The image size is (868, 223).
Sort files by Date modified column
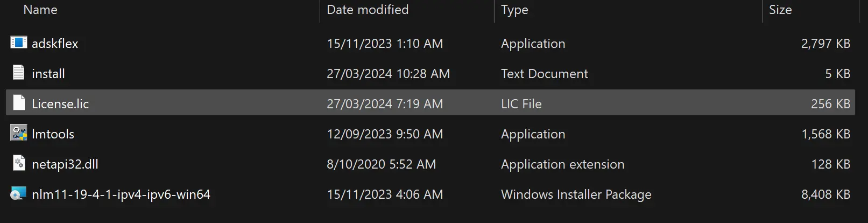point(368,10)
